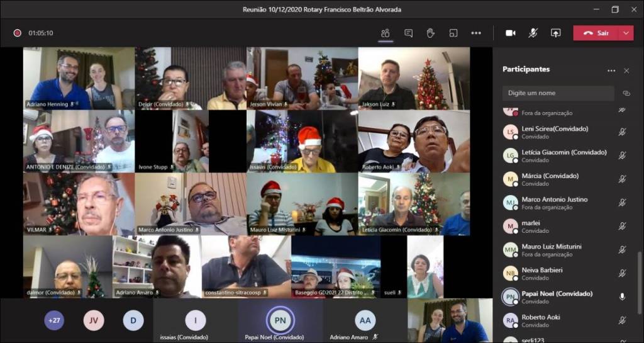This screenshot has width=644, height=343.
Task: Click the copy invite link icon
Action: point(626,93)
